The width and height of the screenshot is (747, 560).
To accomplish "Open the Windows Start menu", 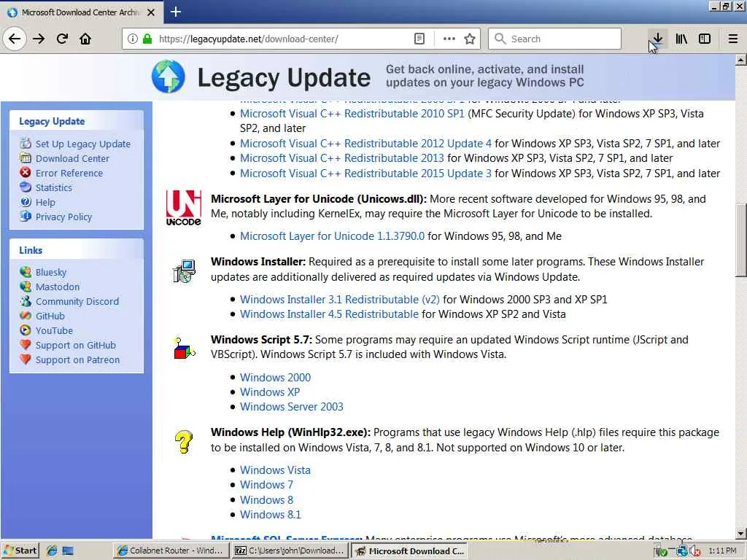I will pos(20,551).
